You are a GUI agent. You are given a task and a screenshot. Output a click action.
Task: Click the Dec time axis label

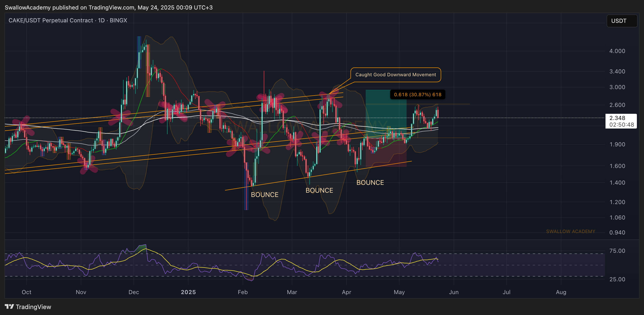click(134, 292)
